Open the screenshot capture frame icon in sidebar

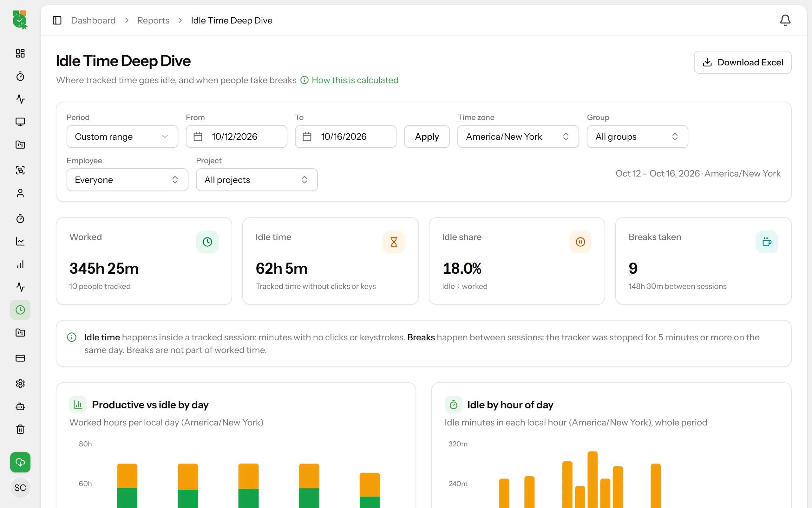(x=20, y=170)
